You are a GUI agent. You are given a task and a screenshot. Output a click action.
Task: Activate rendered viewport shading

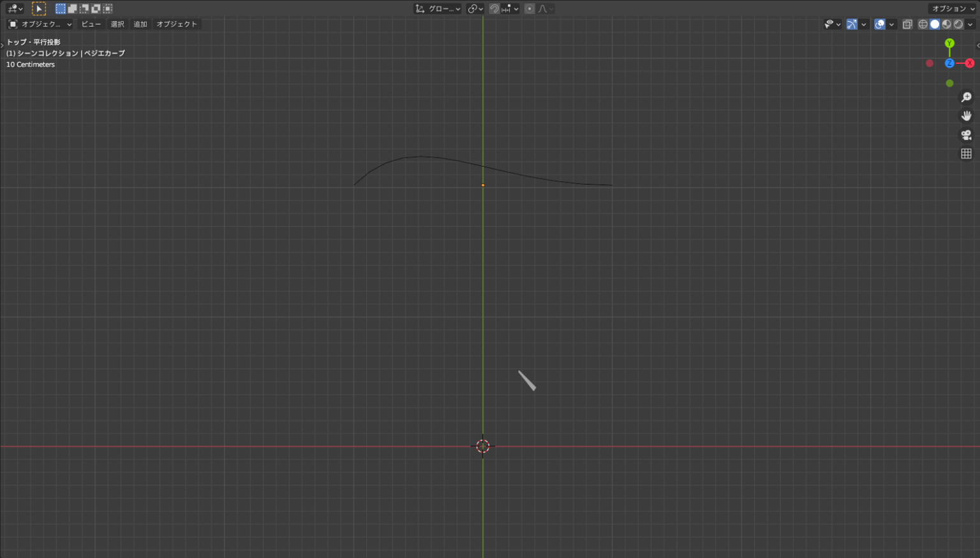coord(958,24)
